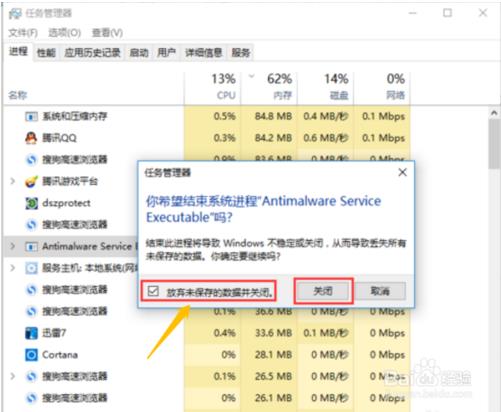Click the 腾讯QQ penguin icon
Image resolution: width=501 pixels, height=412 pixels.
[x=31, y=138]
